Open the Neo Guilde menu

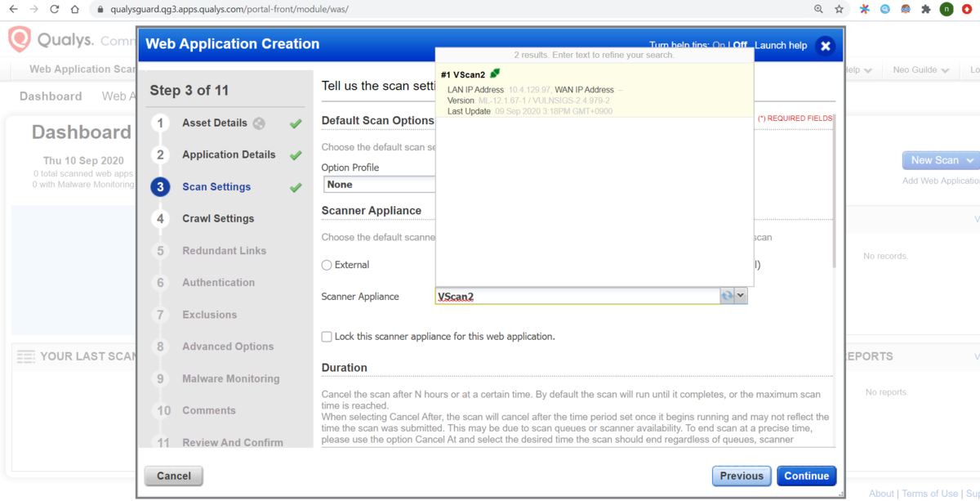tap(920, 70)
